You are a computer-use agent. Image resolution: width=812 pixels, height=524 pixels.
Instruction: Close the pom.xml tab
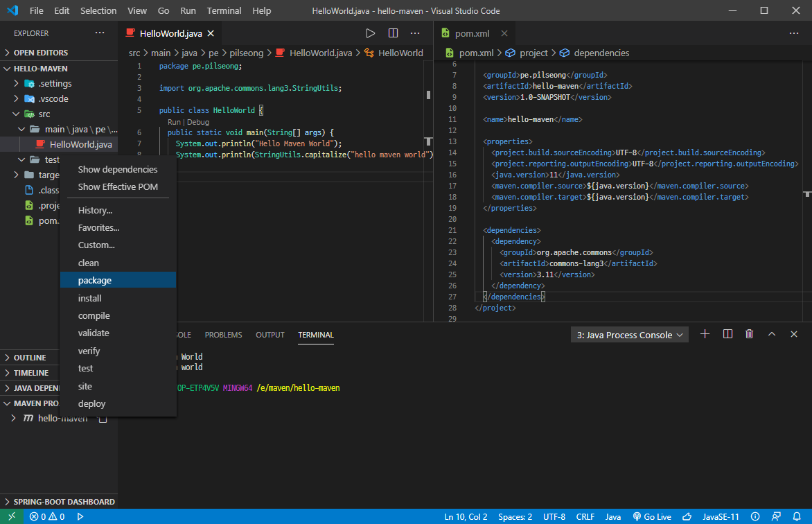504,33
